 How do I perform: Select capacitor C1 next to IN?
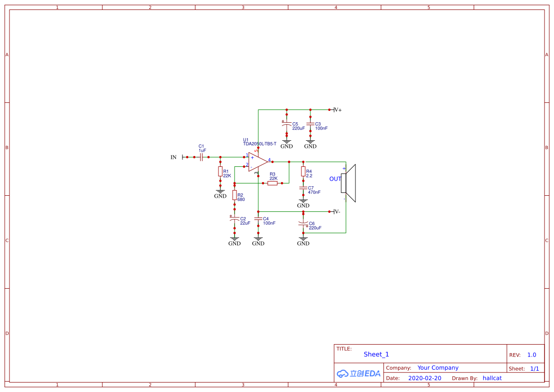(x=201, y=157)
